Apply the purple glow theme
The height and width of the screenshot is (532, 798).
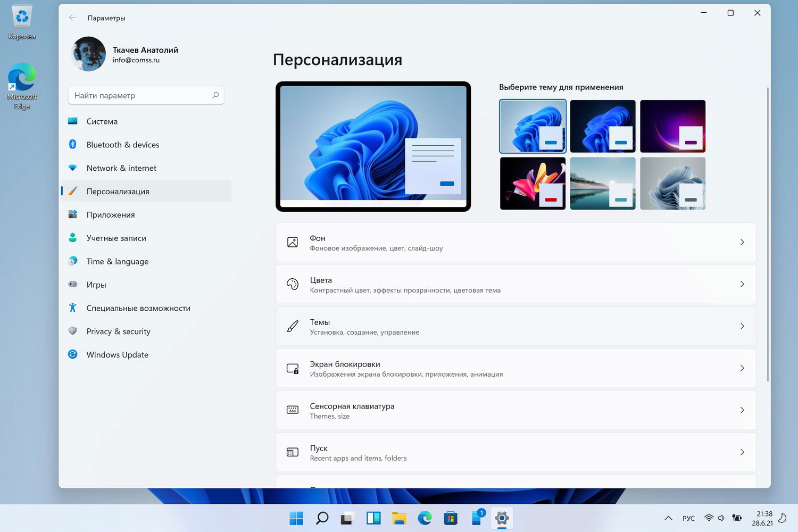click(672, 126)
